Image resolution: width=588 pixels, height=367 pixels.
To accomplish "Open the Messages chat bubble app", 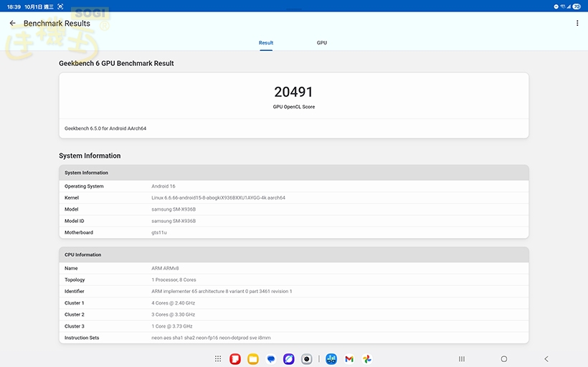I will (271, 359).
